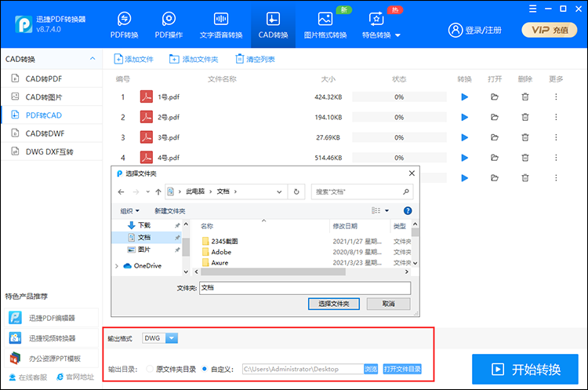588x390 pixels.
Task: Select 下载 in navigation tree
Action: [144, 225]
